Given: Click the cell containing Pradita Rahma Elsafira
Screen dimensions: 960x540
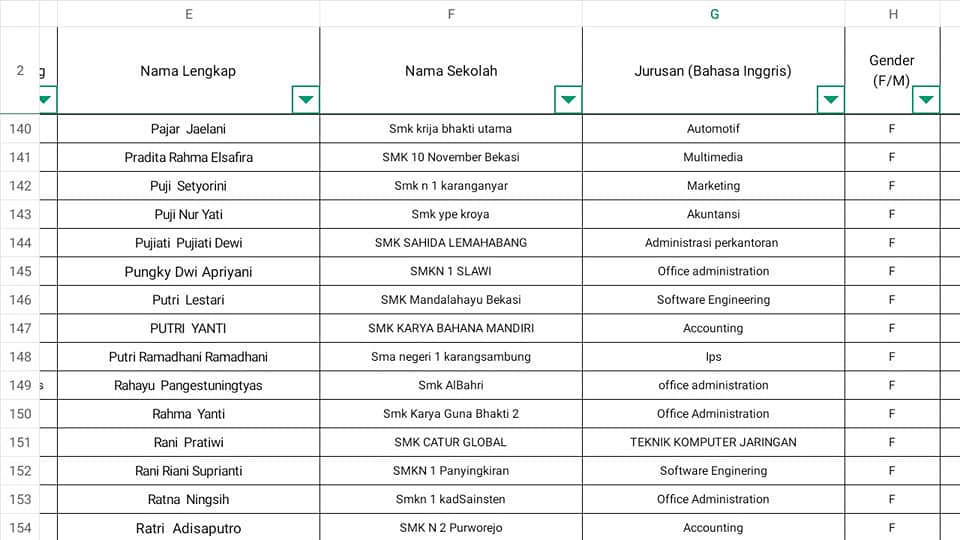Looking at the screenshot, I should click(x=189, y=157).
